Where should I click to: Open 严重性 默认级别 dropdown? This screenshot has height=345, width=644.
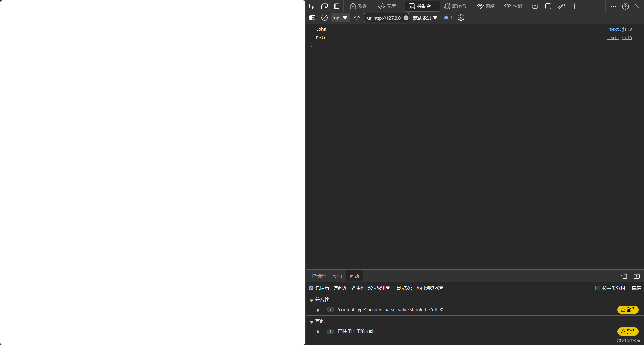click(370, 288)
